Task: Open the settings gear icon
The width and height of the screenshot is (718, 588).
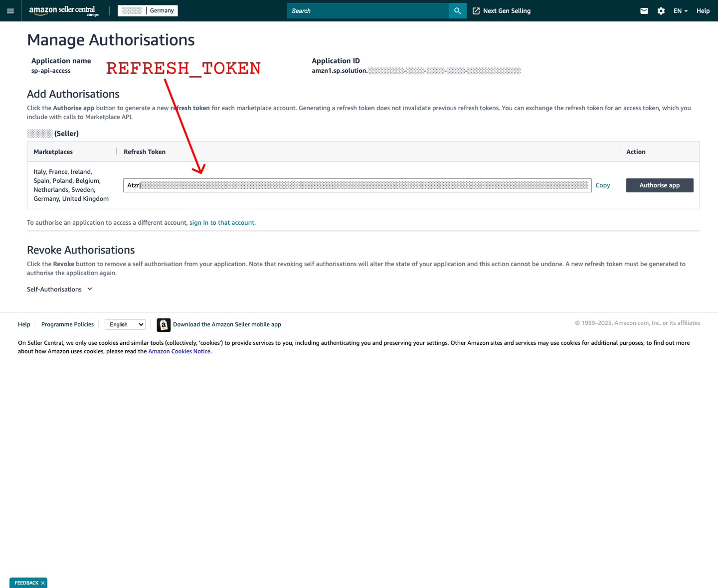Action: click(x=661, y=11)
